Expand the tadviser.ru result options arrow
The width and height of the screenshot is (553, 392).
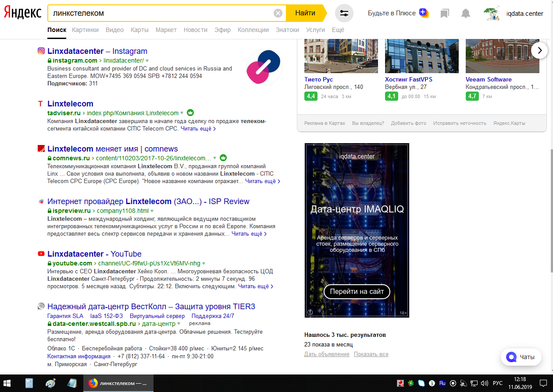182,113
